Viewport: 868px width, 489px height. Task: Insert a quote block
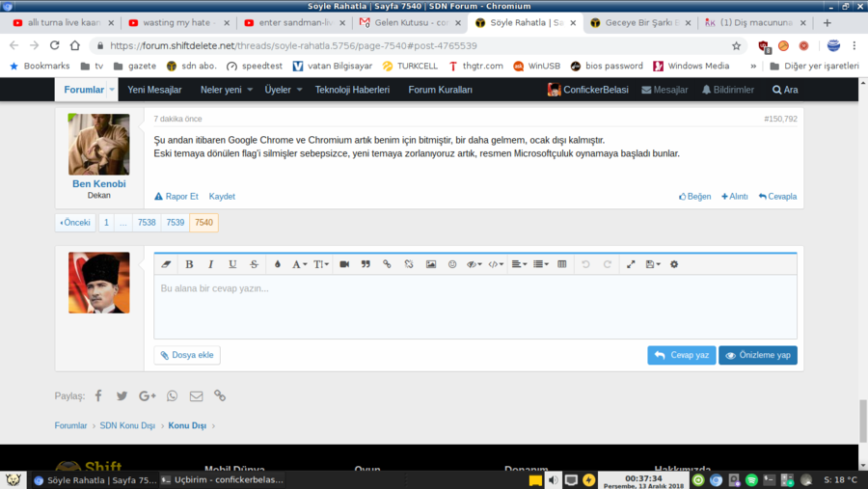(x=366, y=264)
